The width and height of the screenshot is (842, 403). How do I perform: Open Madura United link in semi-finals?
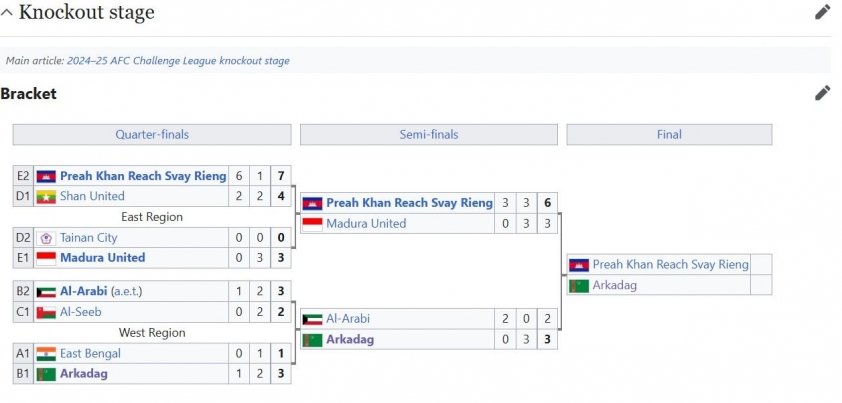(x=366, y=224)
